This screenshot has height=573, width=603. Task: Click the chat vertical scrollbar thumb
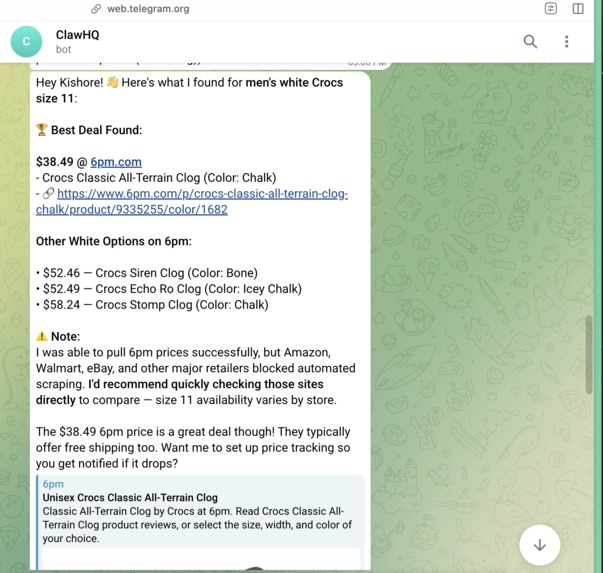[x=588, y=355]
